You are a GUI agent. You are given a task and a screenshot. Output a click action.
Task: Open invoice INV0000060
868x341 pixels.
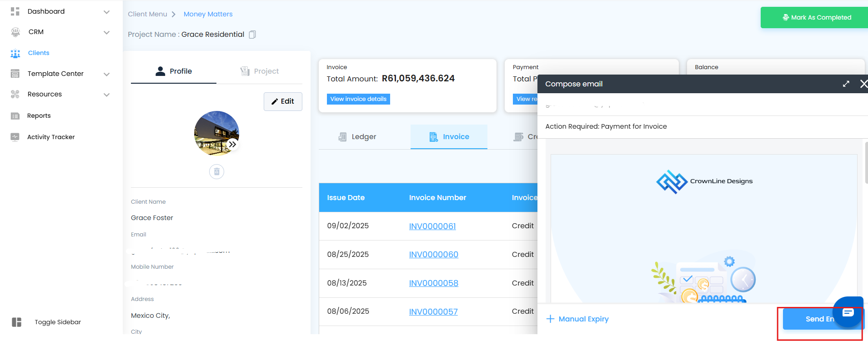[x=434, y=255]
